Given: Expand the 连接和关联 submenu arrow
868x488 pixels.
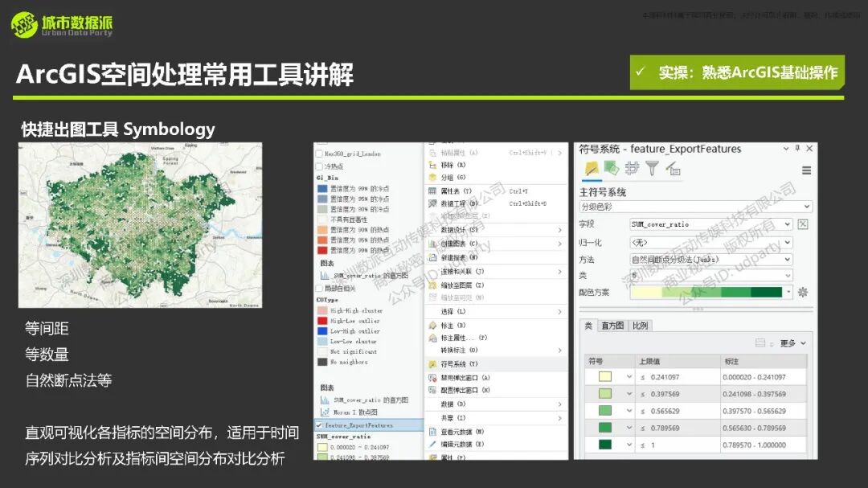Looking at the screenshot, I should tap(559, 272).
